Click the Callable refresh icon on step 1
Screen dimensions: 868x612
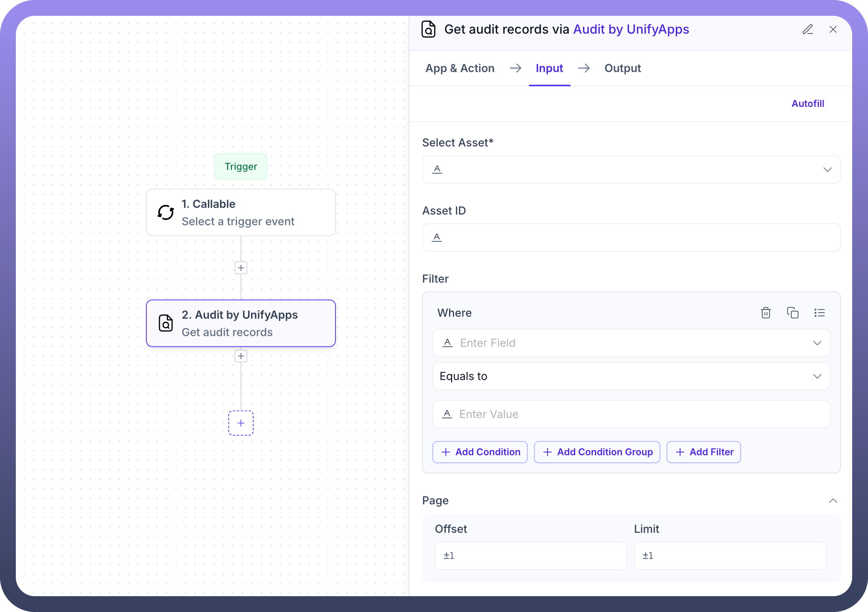click(x=166, y=213)
